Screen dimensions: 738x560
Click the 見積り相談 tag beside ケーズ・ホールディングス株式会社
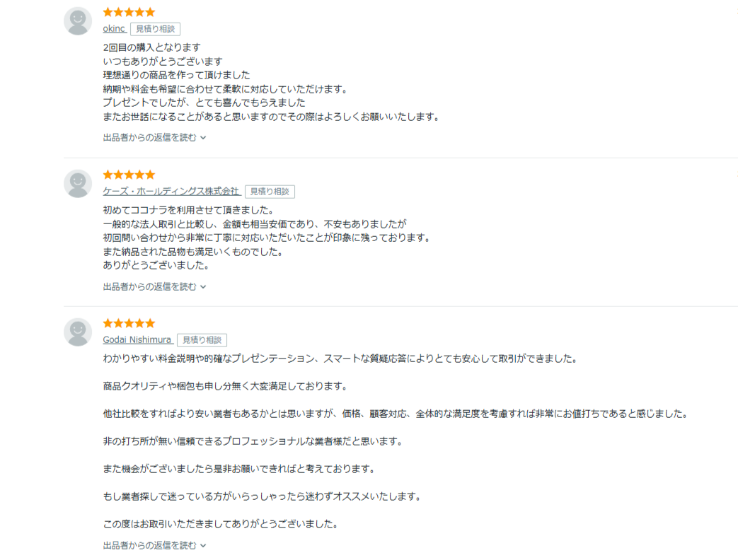(270, 192)
